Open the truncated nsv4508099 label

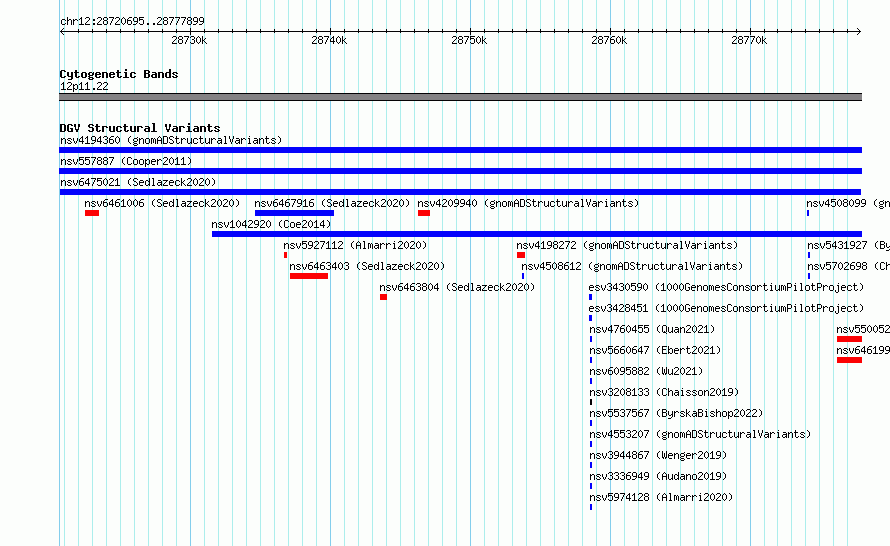pyautogui.click(x=848, y=203)
